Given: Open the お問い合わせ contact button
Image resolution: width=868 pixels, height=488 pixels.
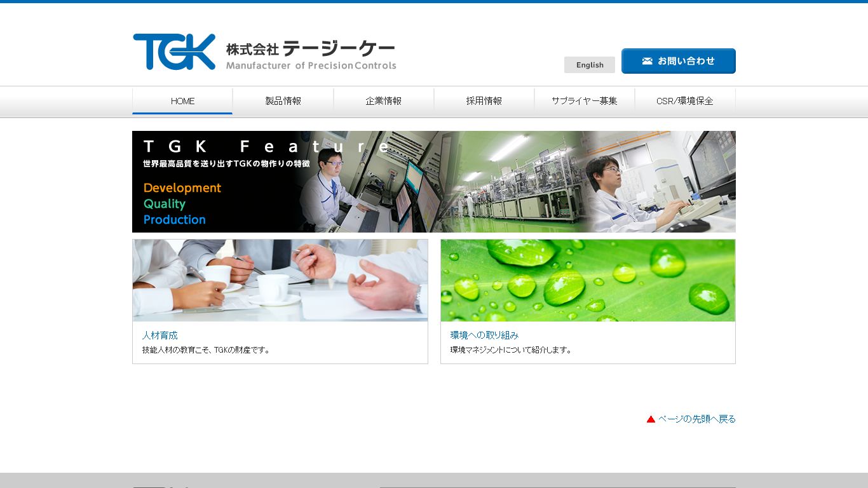Looking at the screenshot, I should click(679, 61).
